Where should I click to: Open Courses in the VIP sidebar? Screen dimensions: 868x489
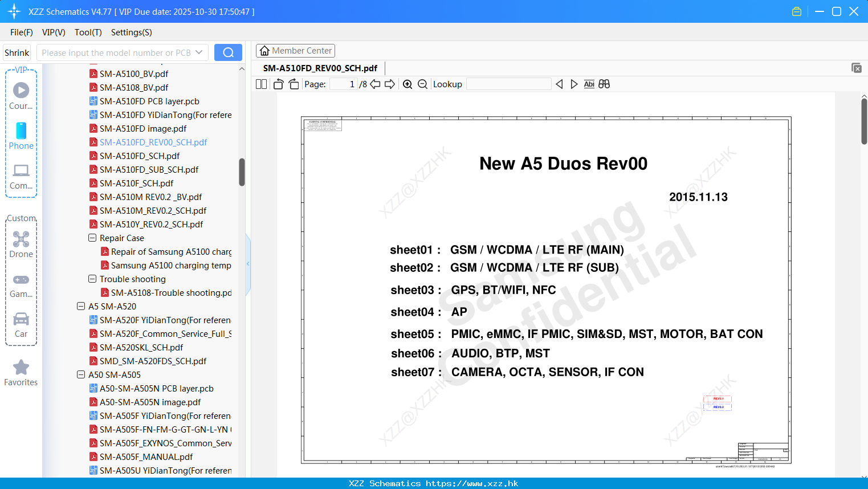tap(21, 96)
